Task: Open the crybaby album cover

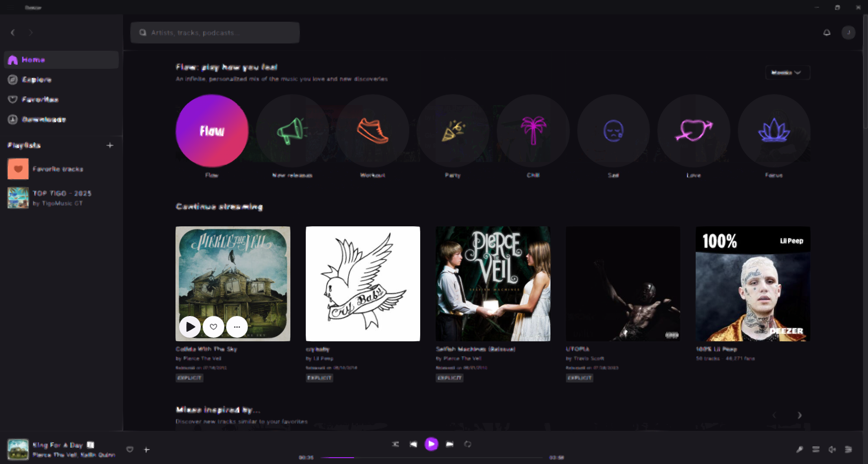Action: [363, 284]
